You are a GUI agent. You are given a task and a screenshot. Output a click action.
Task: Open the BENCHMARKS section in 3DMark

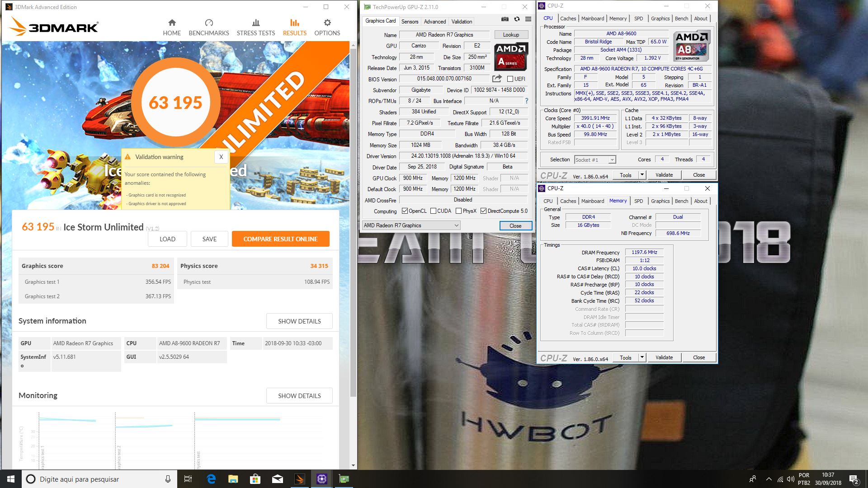point(209,28)
